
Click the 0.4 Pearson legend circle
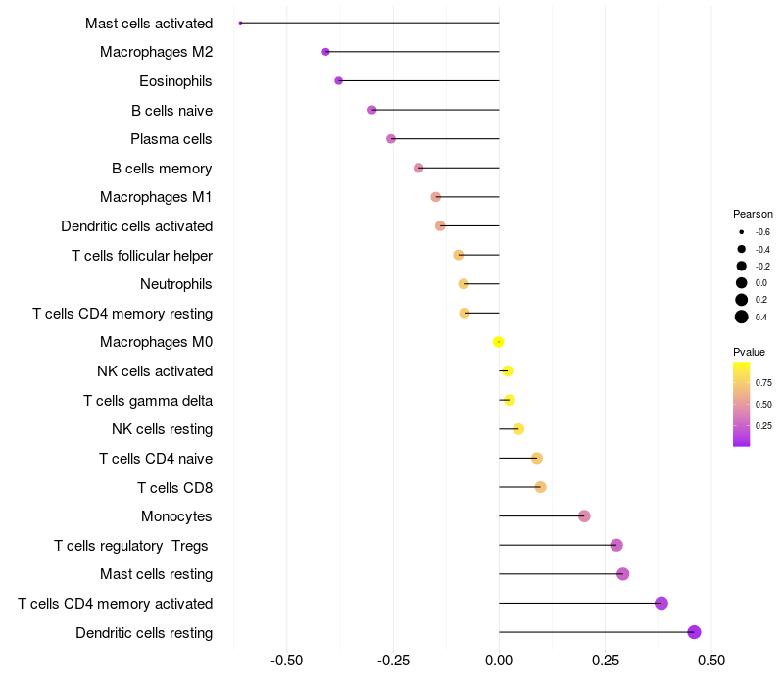pyautogui.click(x=742, y=317)
